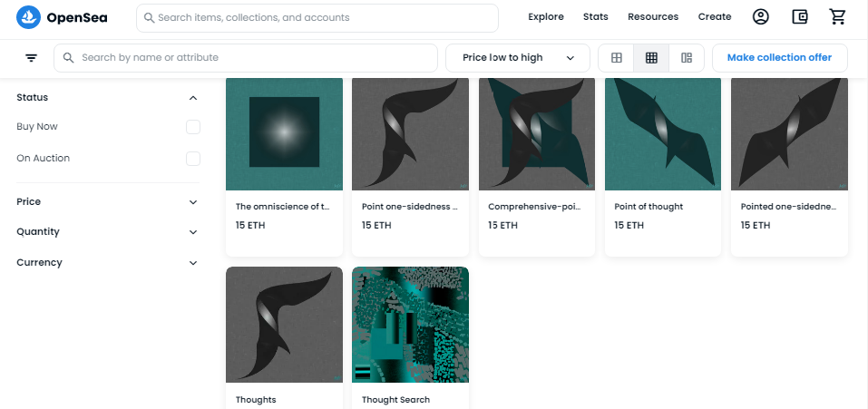Check the Buy Now checkbox
The width and height of the screenshot is (868, 409).
[192, 127]
